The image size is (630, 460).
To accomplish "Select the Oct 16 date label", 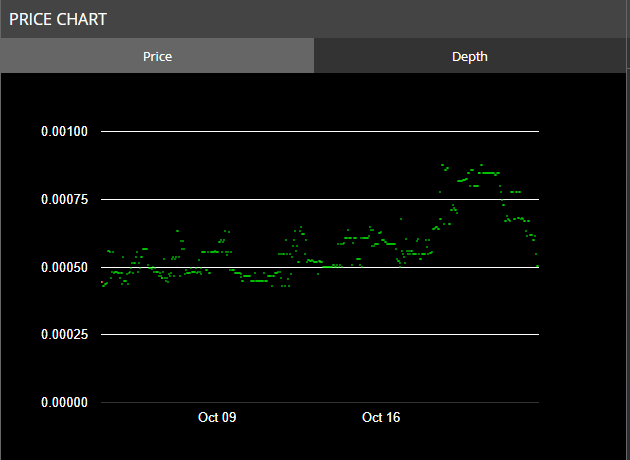I will coord(381,417).
